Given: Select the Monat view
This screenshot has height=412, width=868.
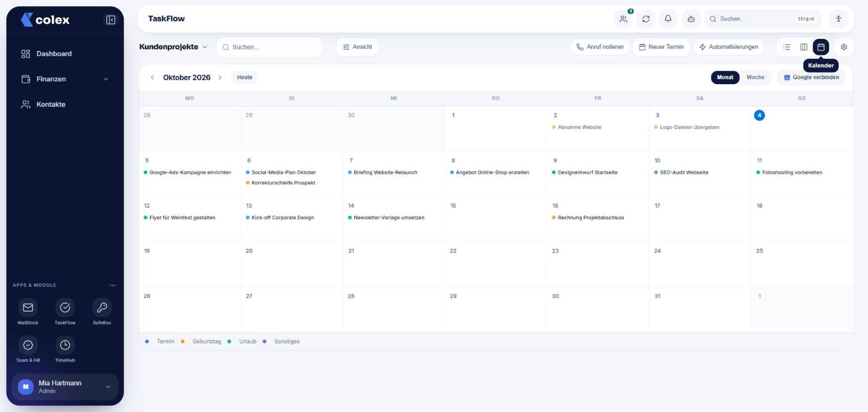Looking at the screenshot, I should (x=725, y=78).
